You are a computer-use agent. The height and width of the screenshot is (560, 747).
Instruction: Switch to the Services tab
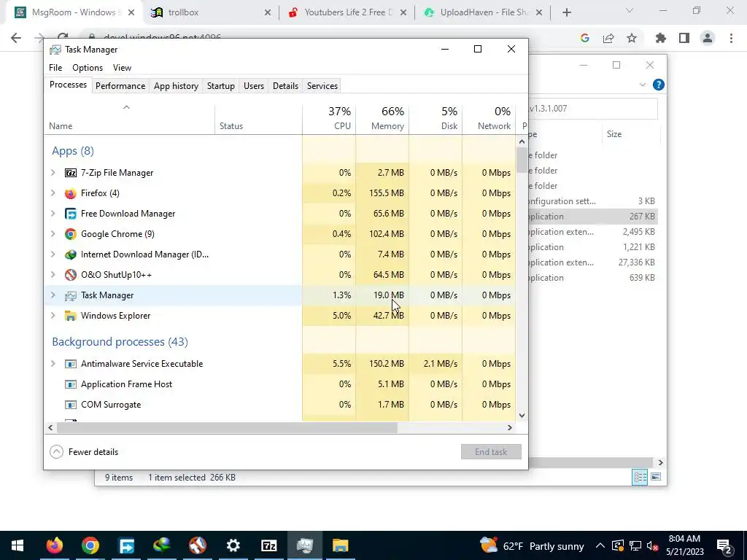click(322, 86)
